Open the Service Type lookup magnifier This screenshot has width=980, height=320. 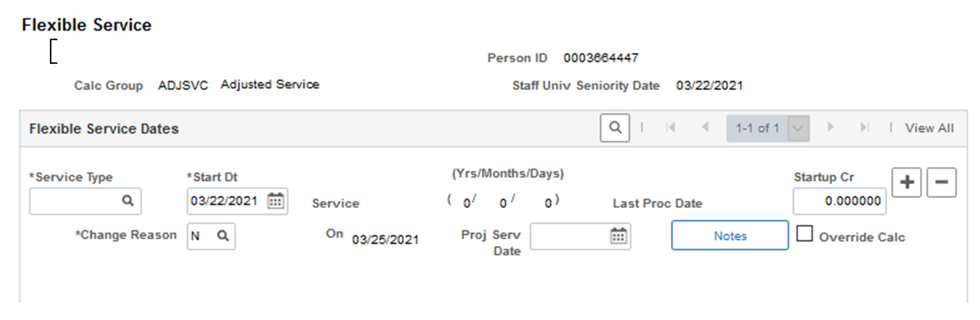(128, 201)
